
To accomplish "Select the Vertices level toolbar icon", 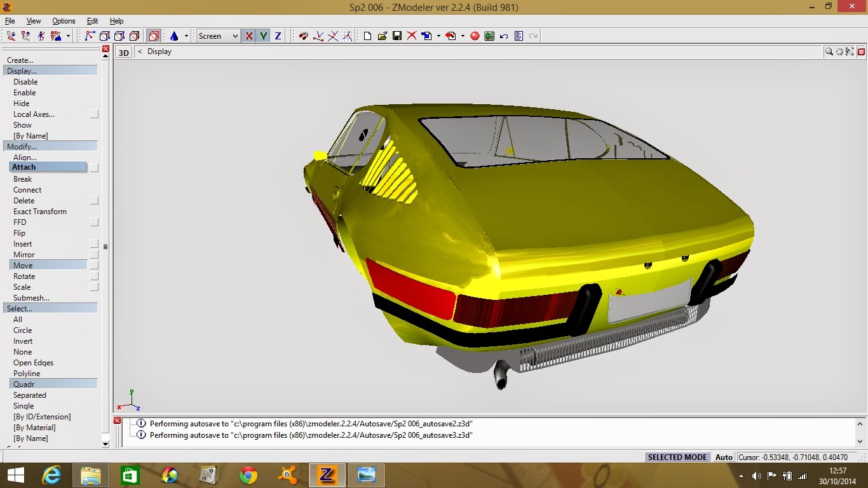I will 90,36.
